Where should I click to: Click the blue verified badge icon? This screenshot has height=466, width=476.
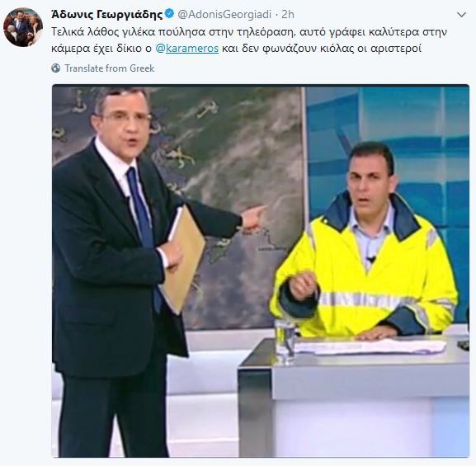pos(169,14)
